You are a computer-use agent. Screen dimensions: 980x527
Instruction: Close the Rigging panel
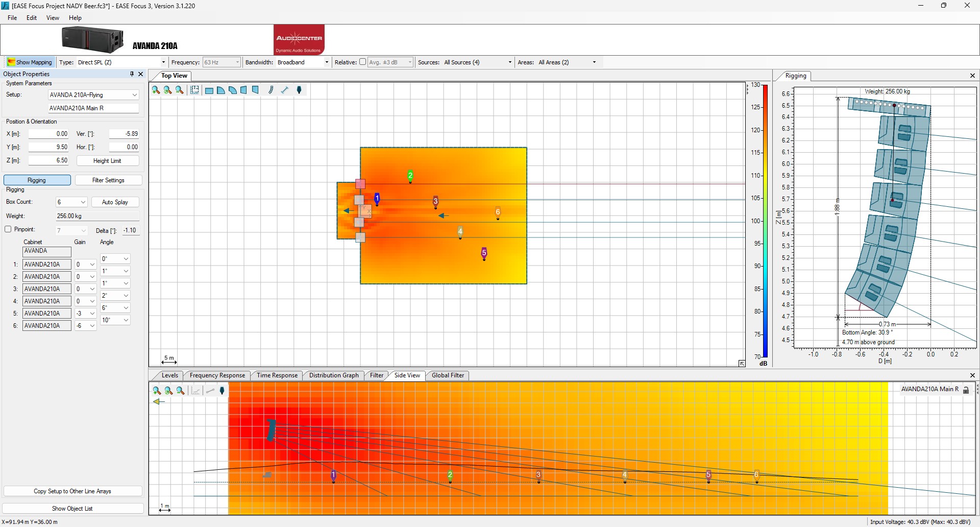[x=972, y=76]
